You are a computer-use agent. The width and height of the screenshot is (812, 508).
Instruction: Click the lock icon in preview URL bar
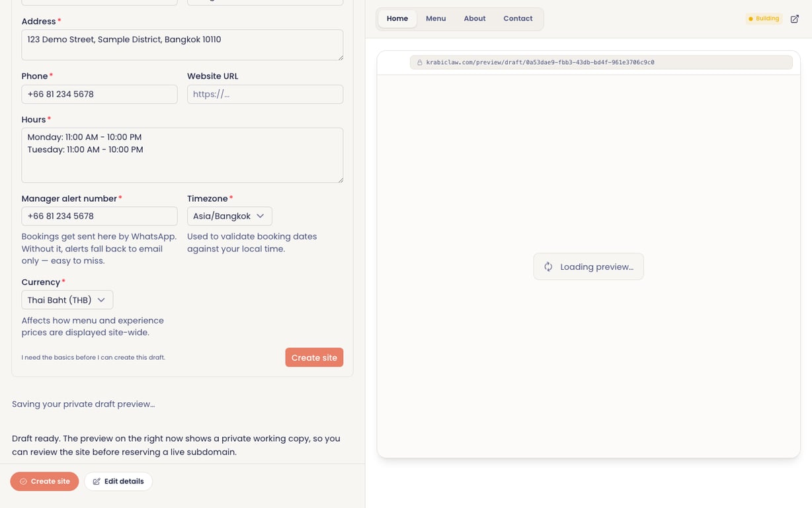(x=419, y=62)
